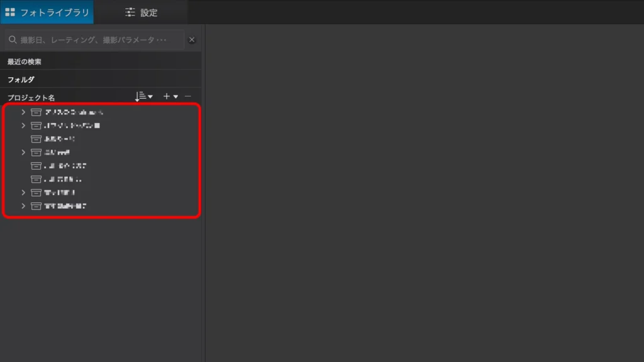This screenshot has height=362, width=644.
Task: Open the 設定 tab
Action: point(141,13)
